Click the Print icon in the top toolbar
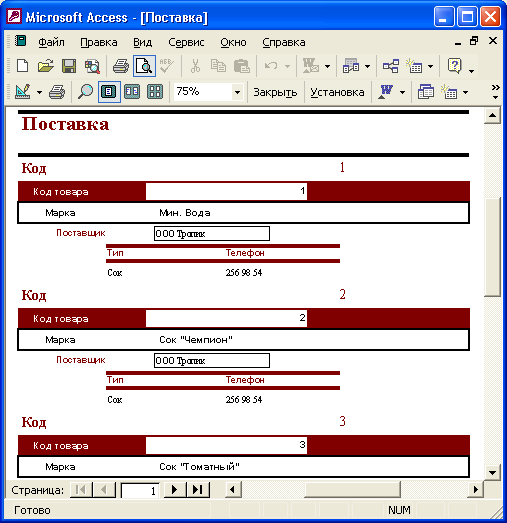507x523 pixels. coord(121,66)
